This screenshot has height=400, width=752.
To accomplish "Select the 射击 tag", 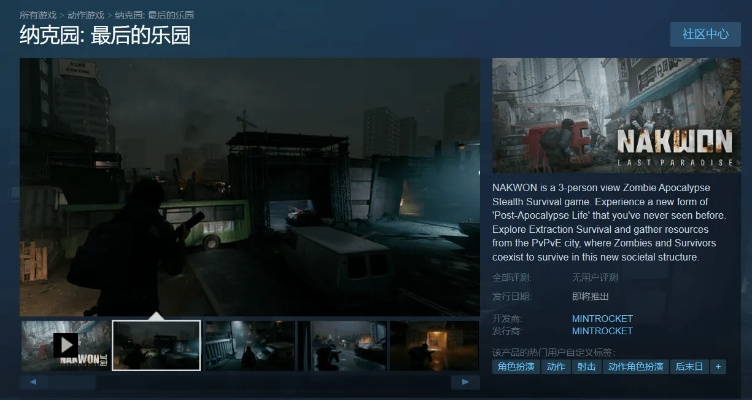I will pyautogui.click(x=587, y=367).
